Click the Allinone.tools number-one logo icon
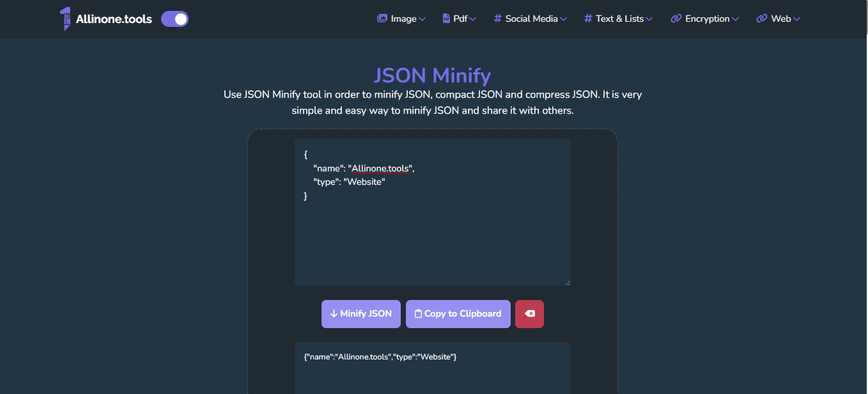 pyautogui.click(x=65, y=19)
